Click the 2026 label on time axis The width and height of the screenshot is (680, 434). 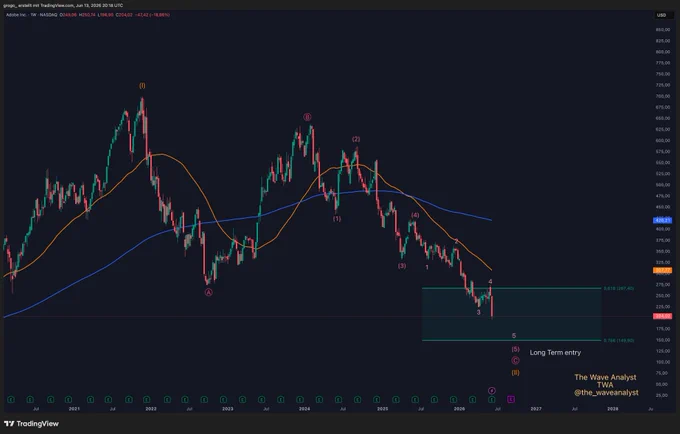click(x=459, y=408)
